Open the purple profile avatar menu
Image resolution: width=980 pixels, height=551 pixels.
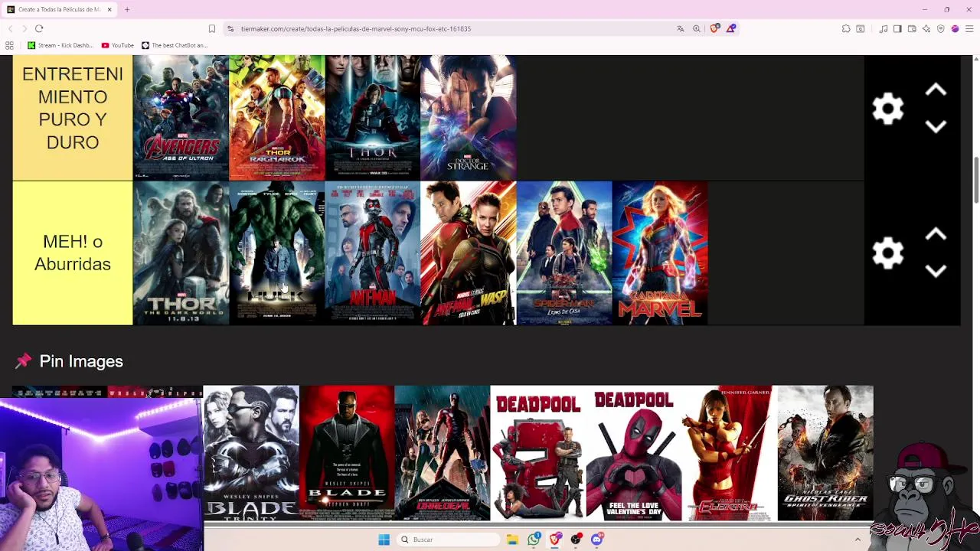[x=955, y=28]
